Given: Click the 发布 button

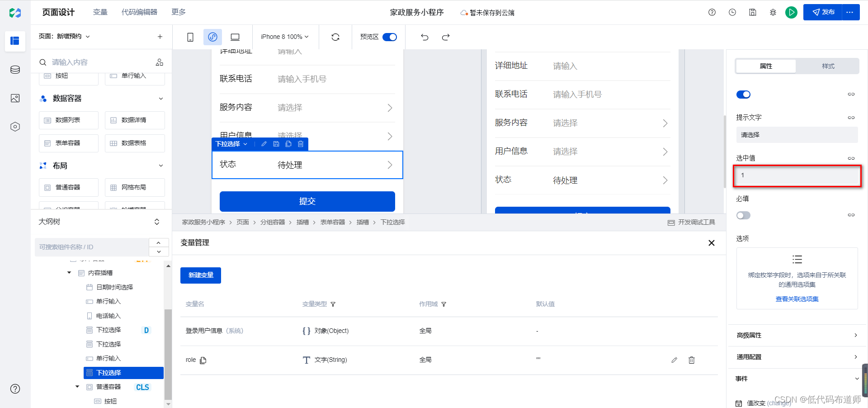Looking at the screenshot, I should coord(823,12).
